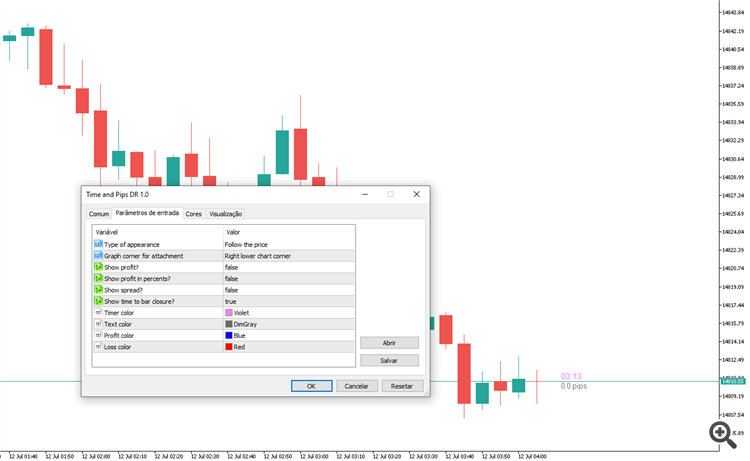
Task: Click the '0.0 pips' label on chart
Action: [x=574, y=386]
